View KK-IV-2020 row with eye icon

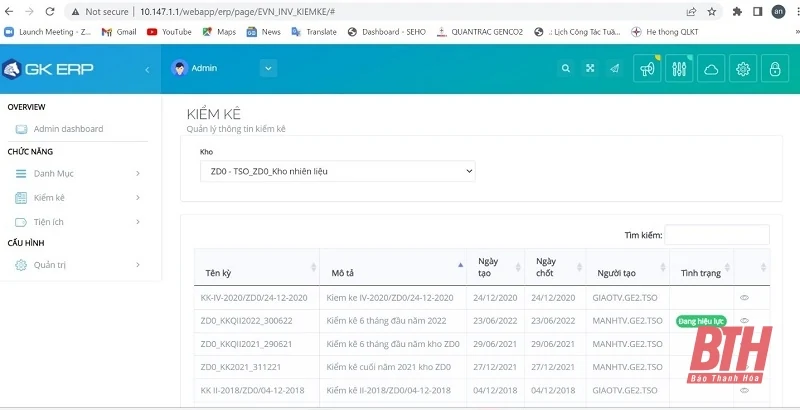[744, 297]
